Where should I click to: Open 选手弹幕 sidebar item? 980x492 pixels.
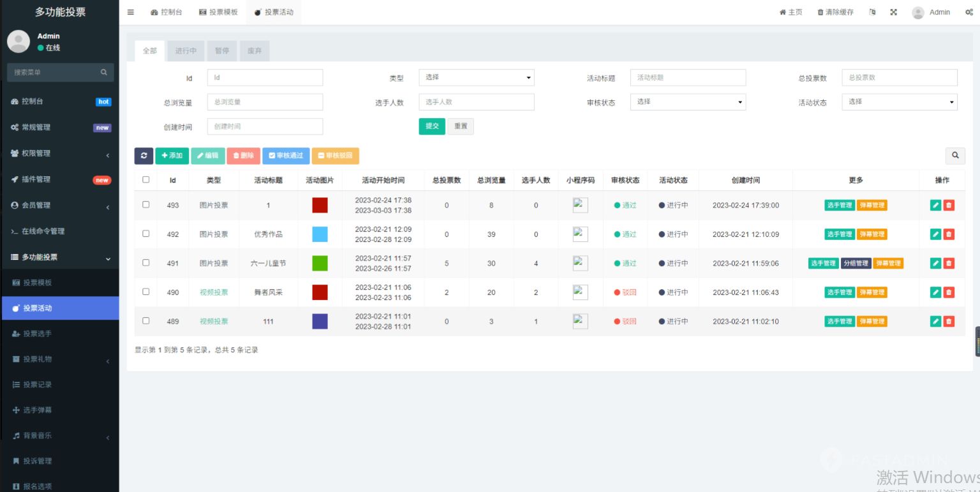click(x=59, y=410)
